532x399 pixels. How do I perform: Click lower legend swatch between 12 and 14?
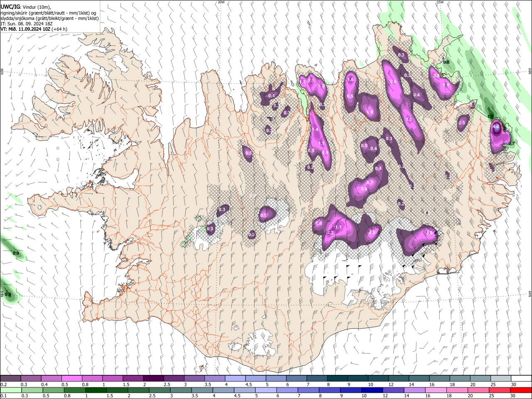pos(393,390)
